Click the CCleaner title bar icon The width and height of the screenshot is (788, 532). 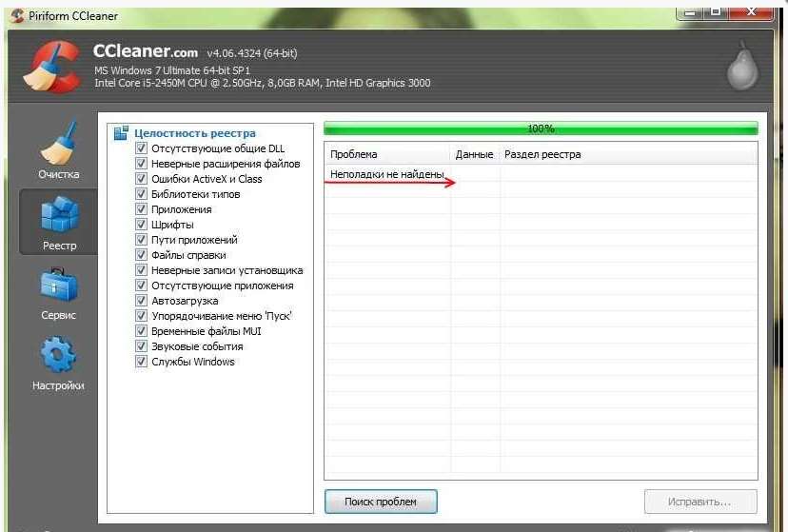15,13
